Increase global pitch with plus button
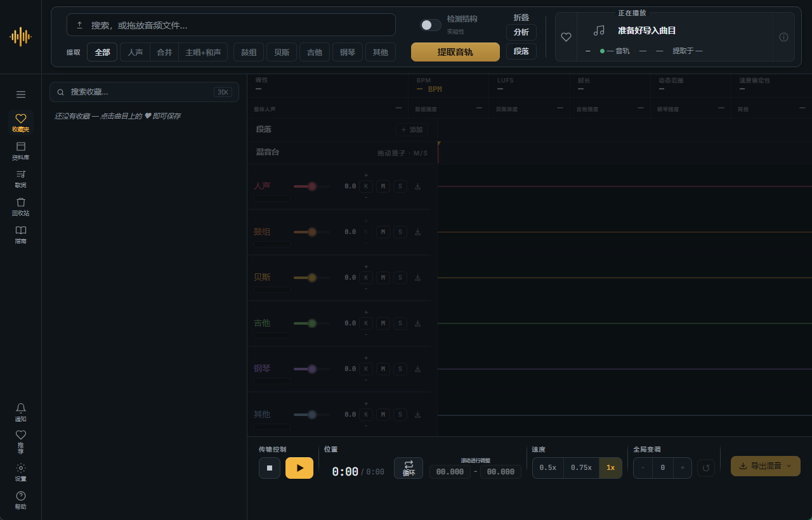This screenshot has height=520, width=812. [x=683, y=468]
